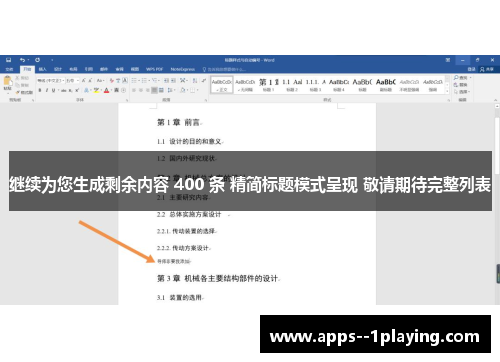Image resolution: width=500 pixels, height=362 pixels.
Task: Open Find in the editing group
Action: coord(462,78)
